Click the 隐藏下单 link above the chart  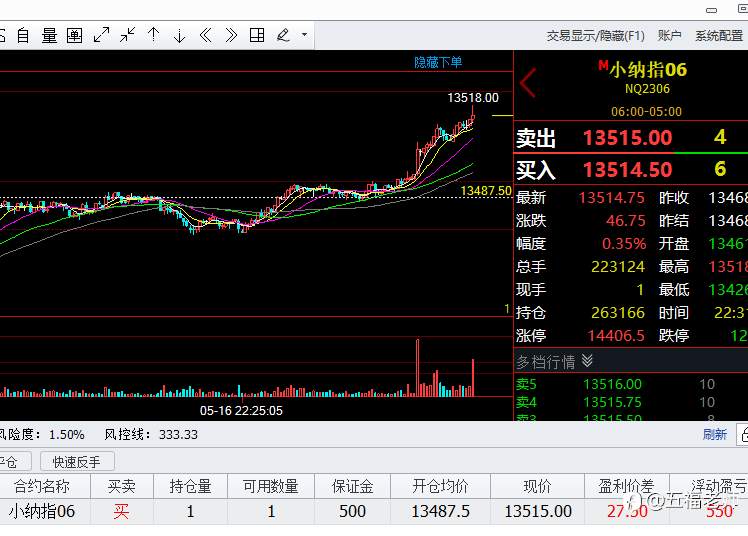tap(438, 62)
